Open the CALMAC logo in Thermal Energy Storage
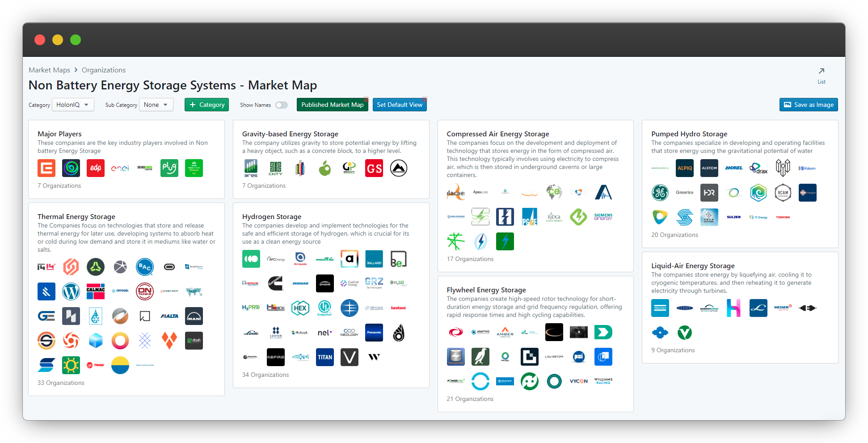The height and width of the screenshot is (443, 868). coord(96,291)
